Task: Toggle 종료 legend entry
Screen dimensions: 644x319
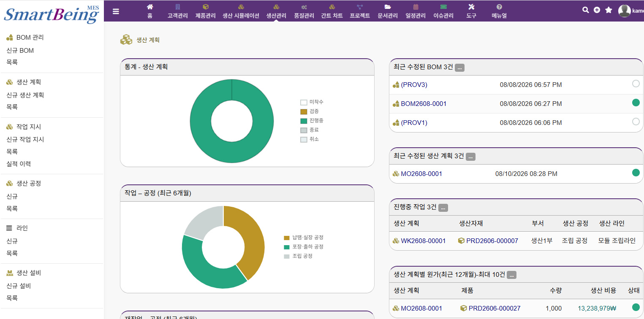Action: click(310, 130)
